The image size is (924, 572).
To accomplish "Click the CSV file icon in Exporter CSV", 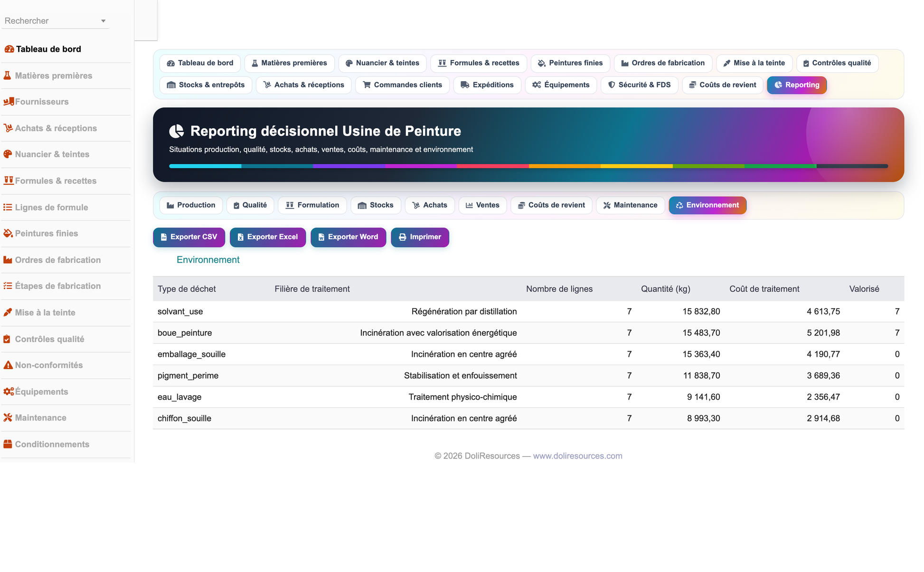I will 164,237.
